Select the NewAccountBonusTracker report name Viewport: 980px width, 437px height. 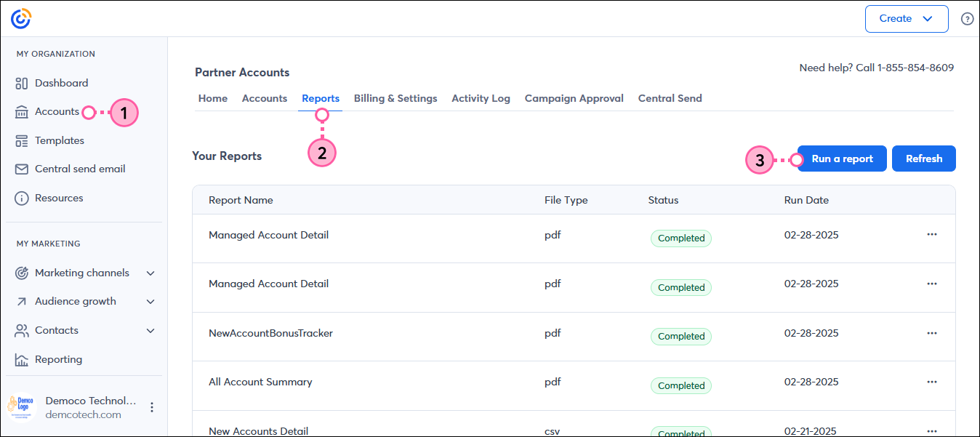pos(270,333)
